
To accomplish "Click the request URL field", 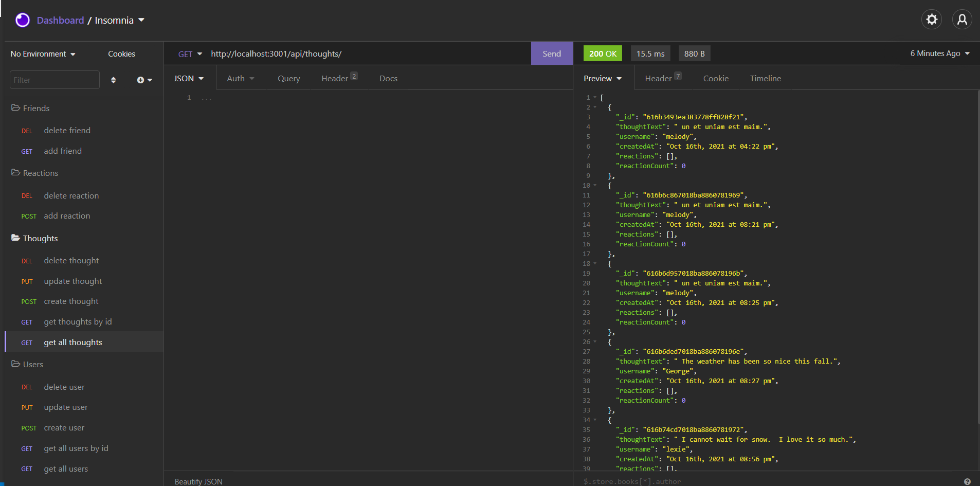I will click(368, 53).
